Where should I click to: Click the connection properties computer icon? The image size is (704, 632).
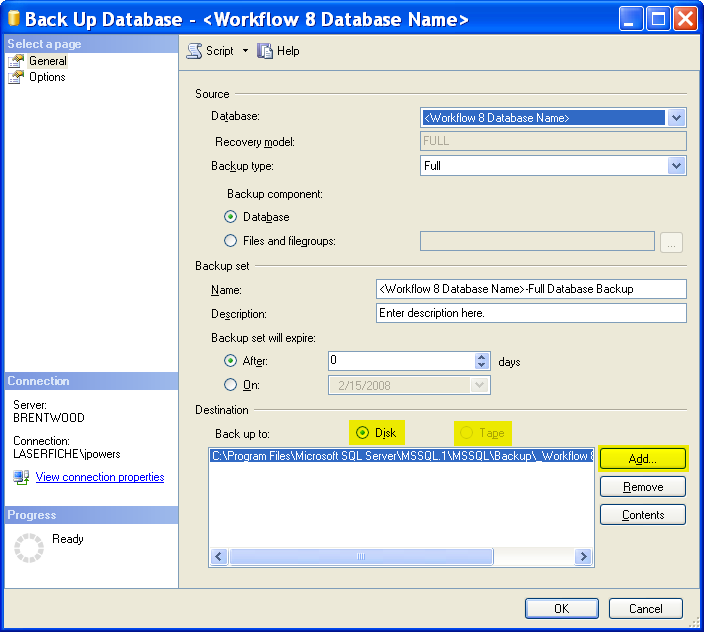(21, 477)
